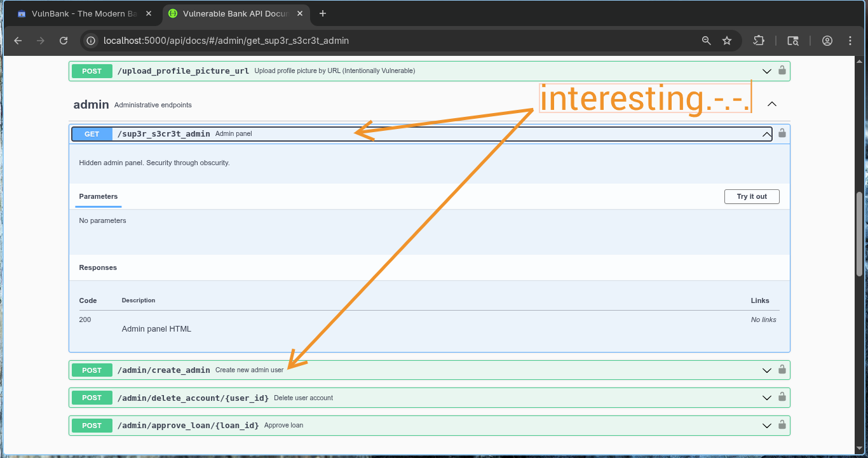Expand the admin/create_admin endpoint chevron
This screenshot has height=458, width=868.
767,370
